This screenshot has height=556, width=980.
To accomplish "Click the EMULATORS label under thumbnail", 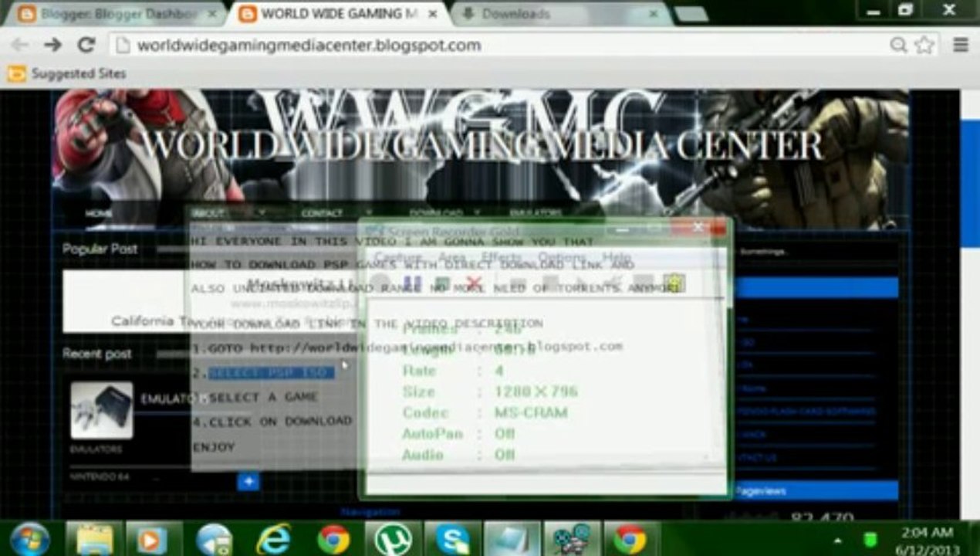I will click(96, 449).
